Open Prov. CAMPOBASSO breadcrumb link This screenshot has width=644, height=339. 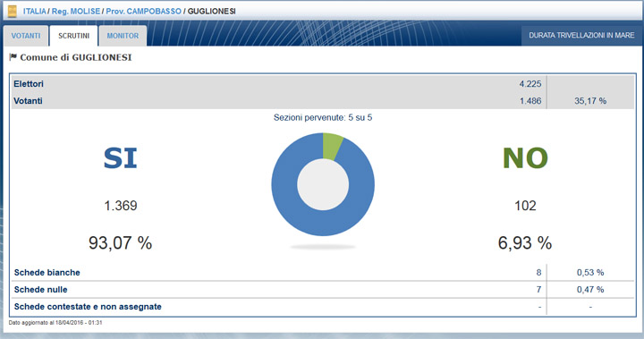pos(143,12)
